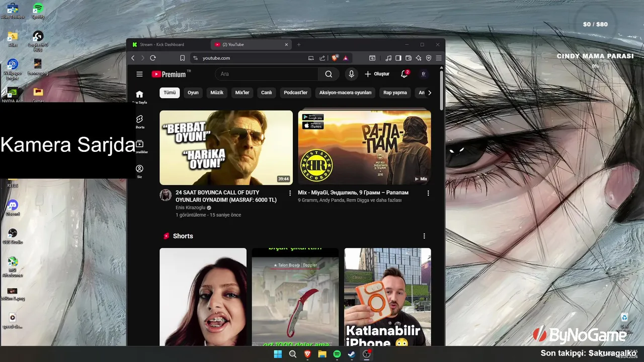Select the Canlı filter chip
Image resolution: width=644 pixels, height=362 pixels.
267,93
